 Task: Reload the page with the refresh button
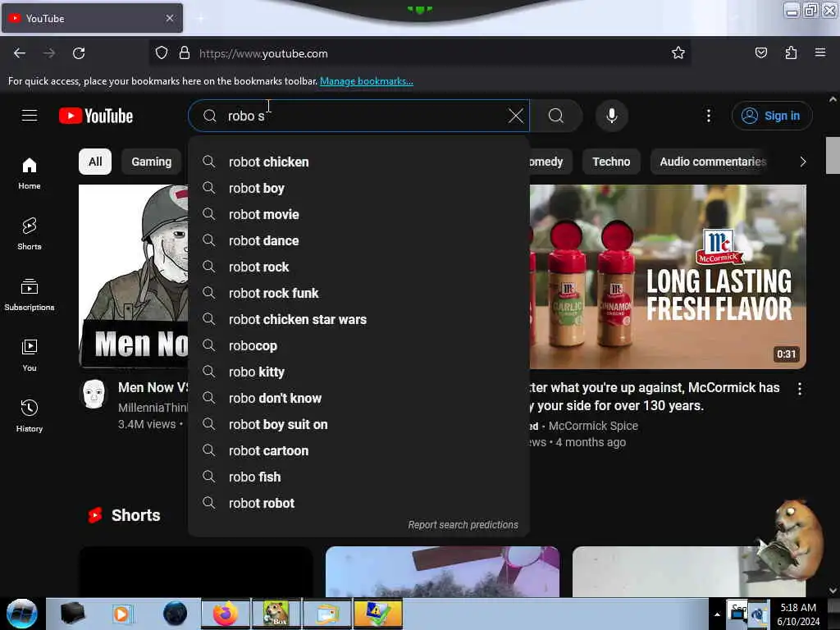[79, 53]
